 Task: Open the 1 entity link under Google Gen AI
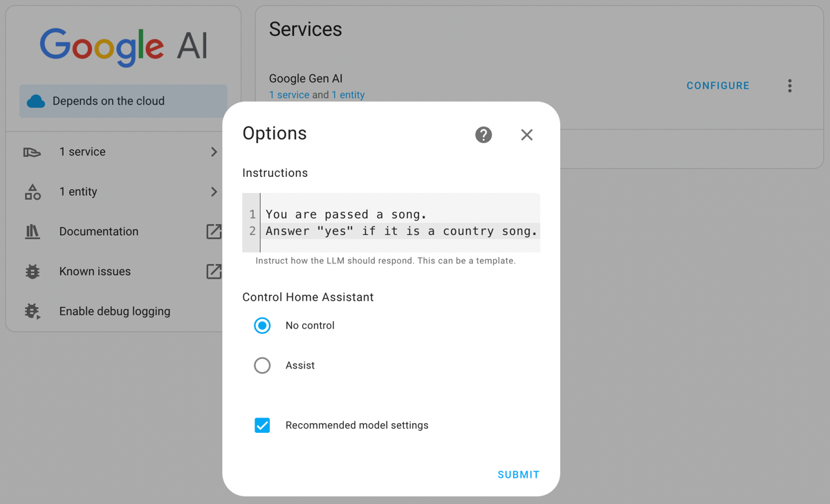coord(349,95)
